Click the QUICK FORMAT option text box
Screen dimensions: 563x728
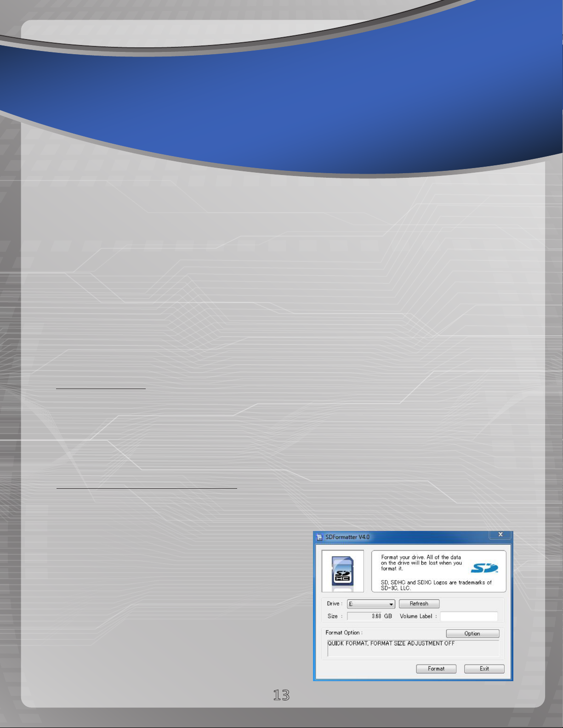pyautogui.click(x=413, y=648)
